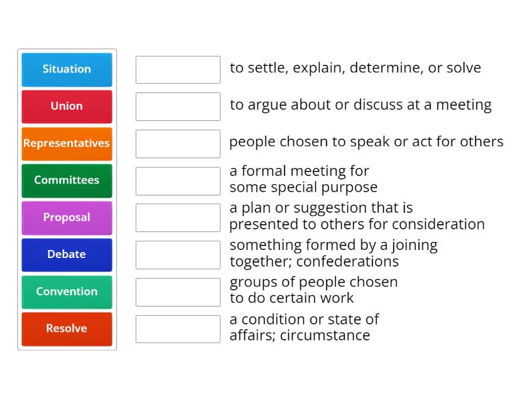Image resolution: width=532 pixels, height=399 pixels.
Task: Select the green Committees tile
Action: (x=66, y=180)
